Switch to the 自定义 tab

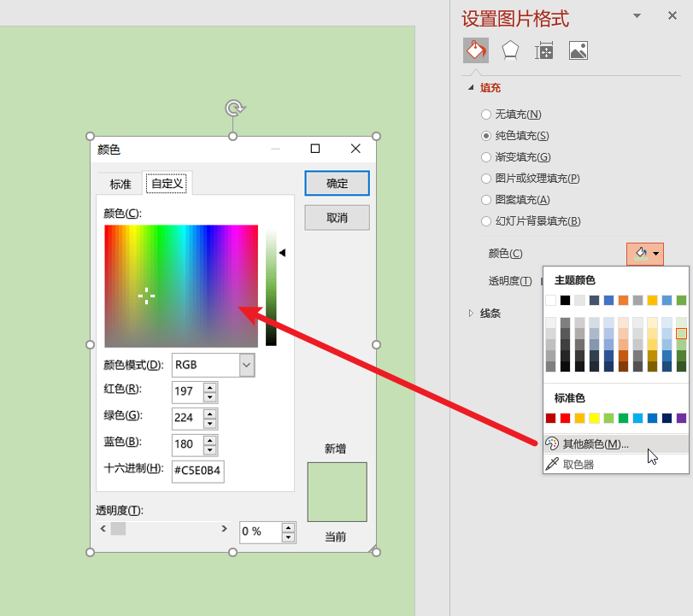167,183
